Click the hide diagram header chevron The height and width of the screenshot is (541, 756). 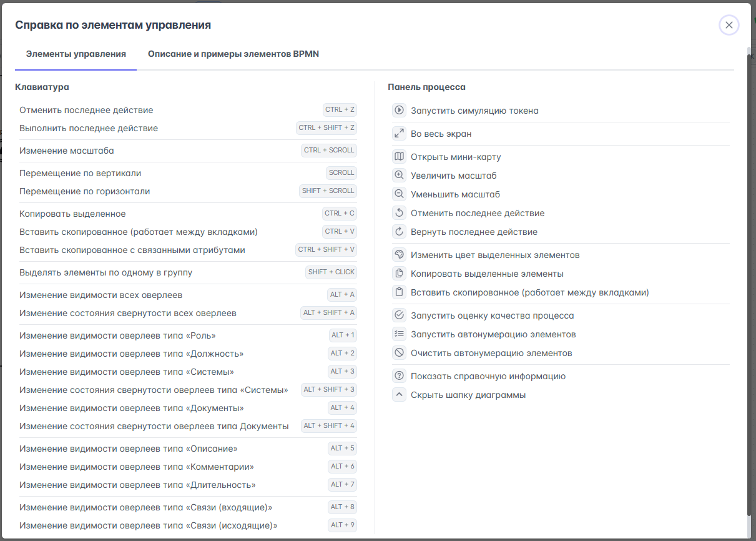[x=399, y=395]
